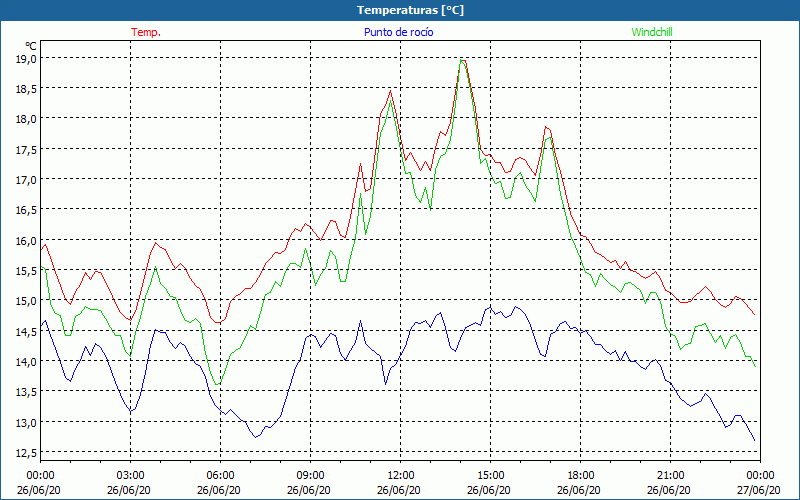Click the 'Temperaturas [°C]' chart title
This screenshot has height=500, width=800.
tap(410, 10)
